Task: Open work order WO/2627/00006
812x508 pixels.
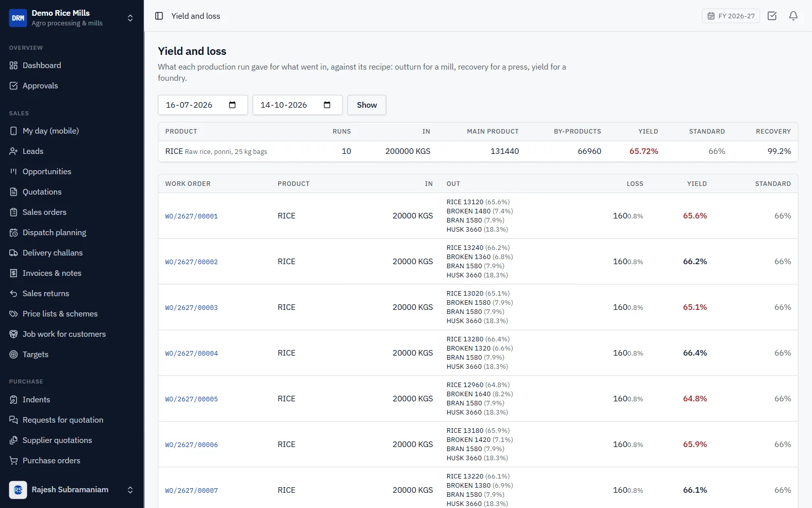Action: (x=191, y=445)
